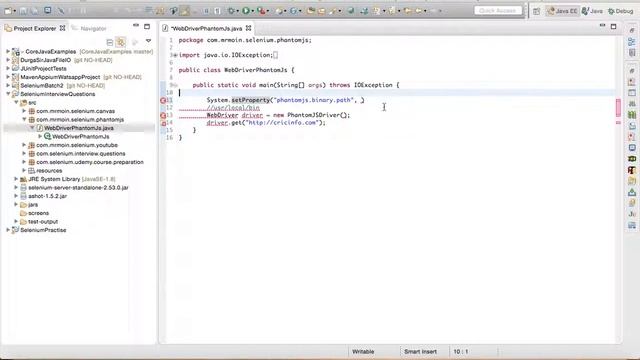Toggle Mark Occurrences highlighter in toolbar

185,11
